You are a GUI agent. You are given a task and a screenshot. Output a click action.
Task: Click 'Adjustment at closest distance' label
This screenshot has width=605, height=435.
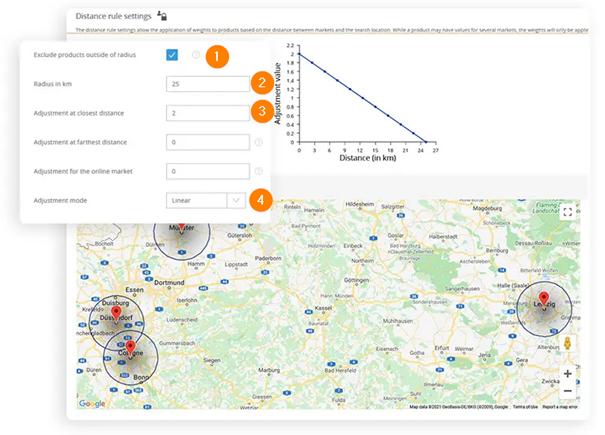79,113
